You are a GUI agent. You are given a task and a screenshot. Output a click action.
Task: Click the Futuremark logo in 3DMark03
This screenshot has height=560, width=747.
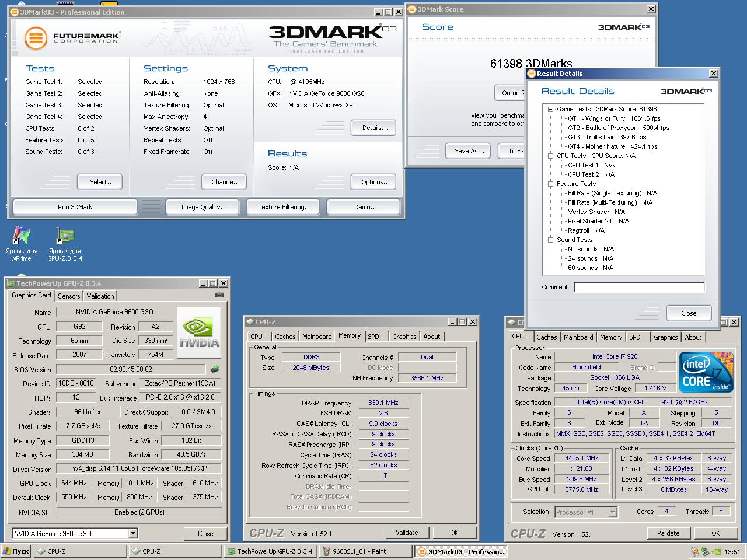coord(72,38)
